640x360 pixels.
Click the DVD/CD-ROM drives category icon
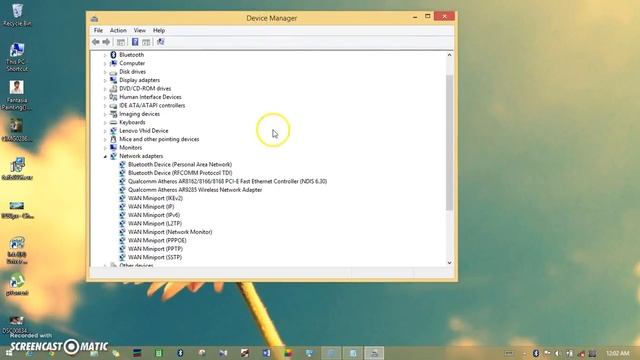pos(113,89)
